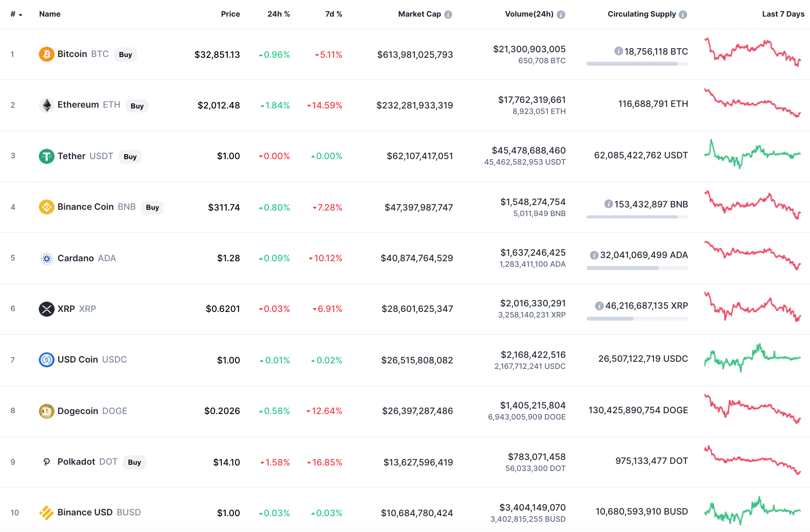Click the info icon beside 153,432,897 BNB
Viewport: 810px width, 532px height.
pyautogui.click(x=608, y=204)
